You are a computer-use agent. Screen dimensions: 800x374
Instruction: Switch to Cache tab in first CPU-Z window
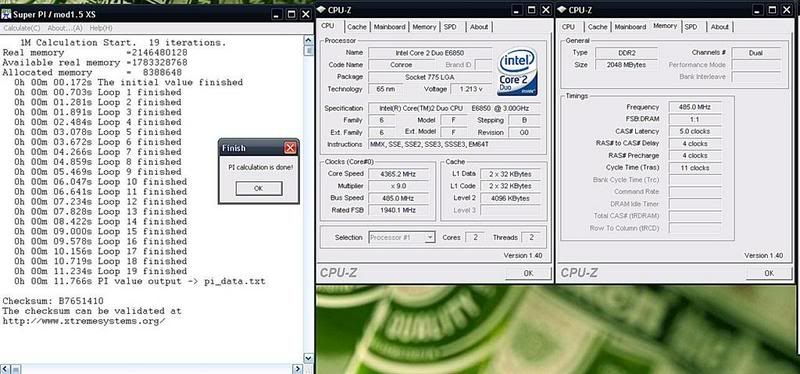coord(357,27)
